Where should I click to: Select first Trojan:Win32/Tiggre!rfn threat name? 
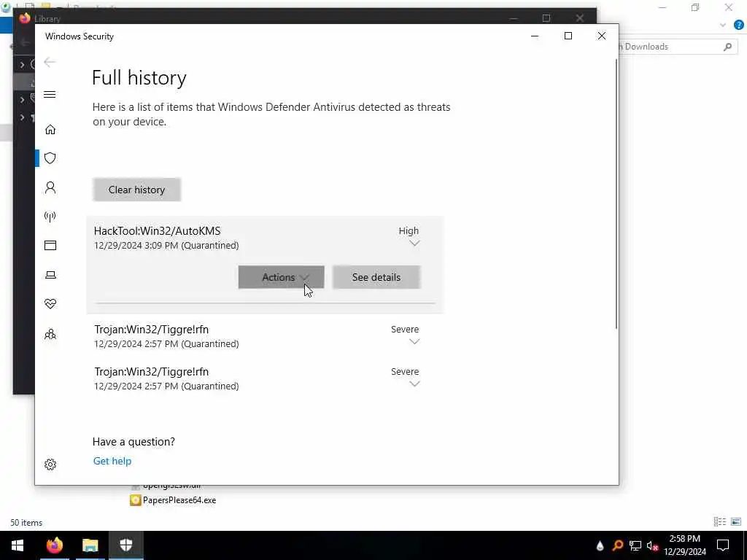point(152,330)
